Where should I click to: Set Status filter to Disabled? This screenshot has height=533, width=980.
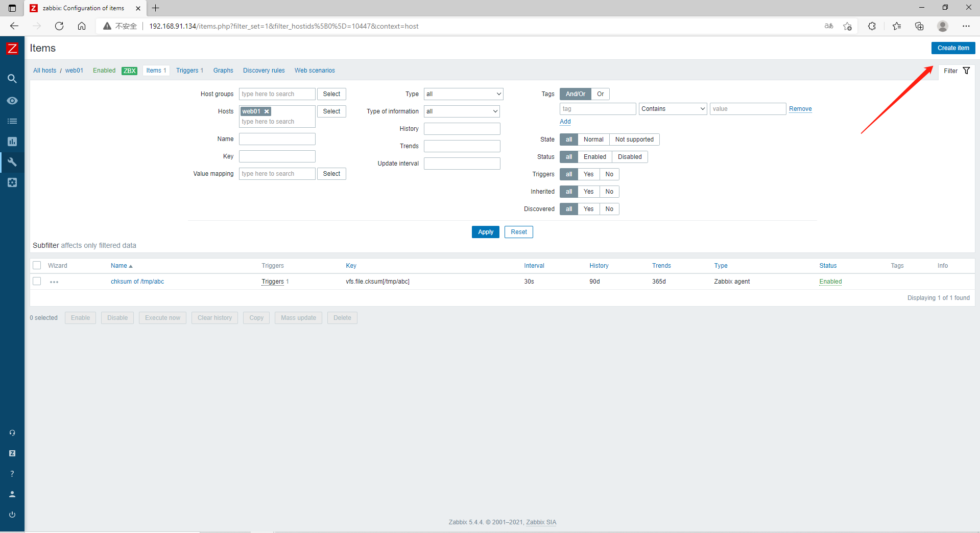click(x=630, y=157)
